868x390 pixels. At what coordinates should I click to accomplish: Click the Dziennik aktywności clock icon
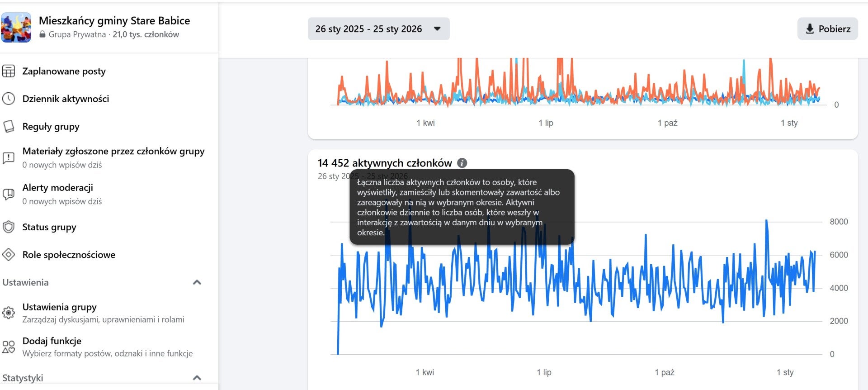click(x=9, y=99)
